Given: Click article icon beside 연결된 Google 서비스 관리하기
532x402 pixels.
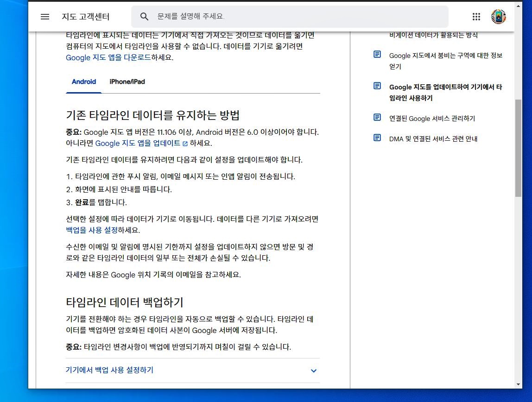Looking at the screenshot, I should click(x=377, y=117).
